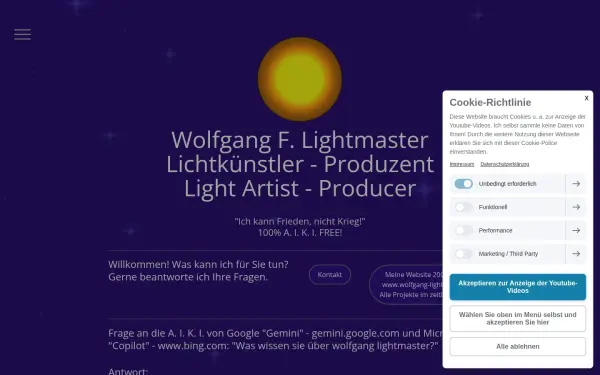Image resolution: width=600 pixels, height=375 pixels.
Task: Click the Lichtkünstler - Produzent line
Action: tap(300, 164)
